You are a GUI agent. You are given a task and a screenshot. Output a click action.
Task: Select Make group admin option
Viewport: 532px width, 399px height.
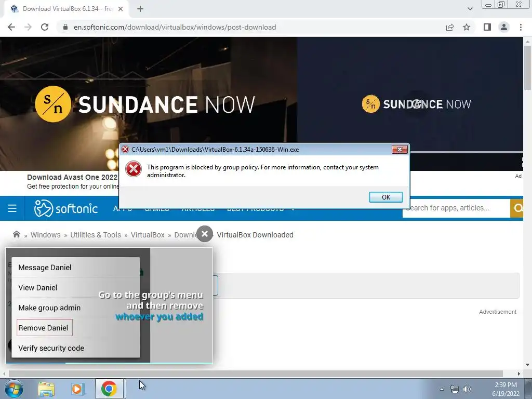tap(49, 308)
